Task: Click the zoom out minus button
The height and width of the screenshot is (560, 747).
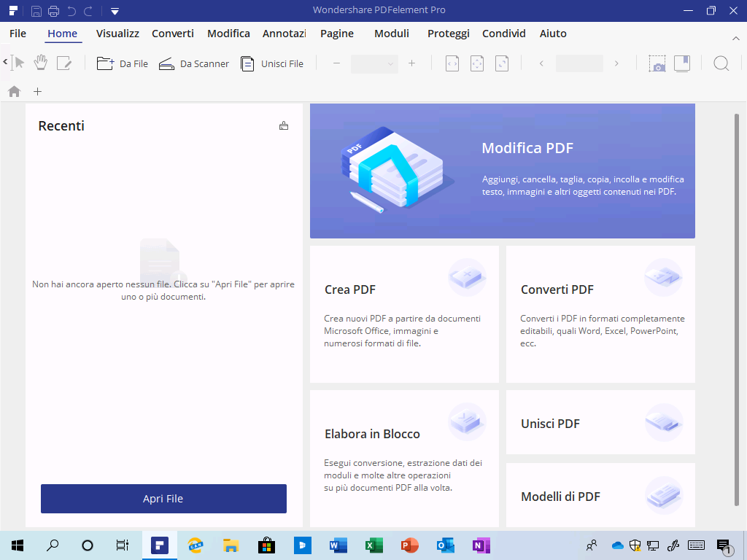Action: 336,63
